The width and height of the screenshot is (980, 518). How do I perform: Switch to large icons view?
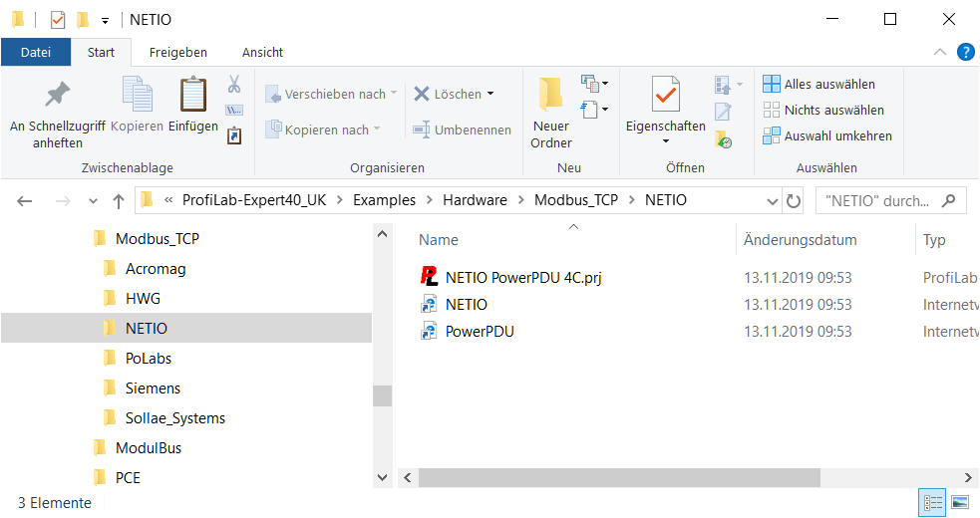959,502
